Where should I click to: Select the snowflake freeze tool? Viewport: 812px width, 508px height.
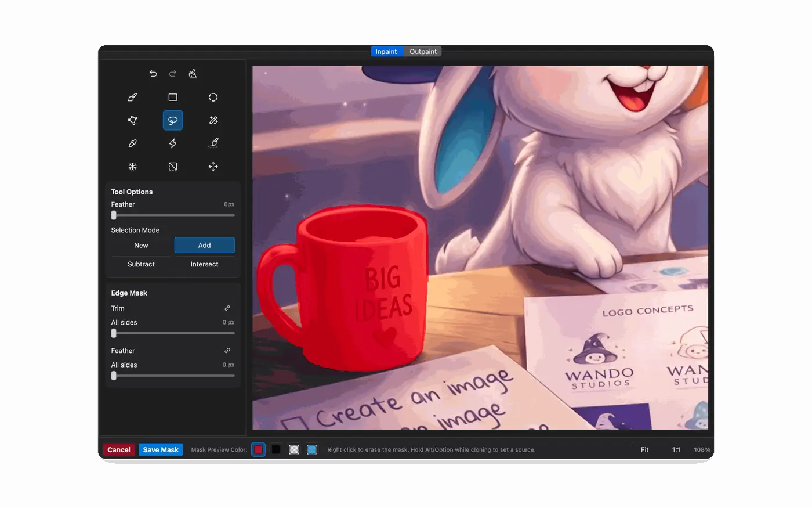(132, 167)
